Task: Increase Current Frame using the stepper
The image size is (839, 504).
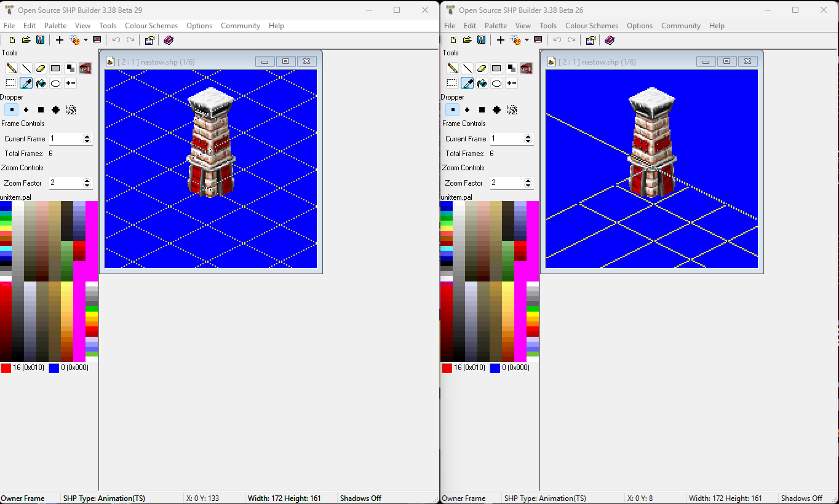Action: tap(87, 136)
